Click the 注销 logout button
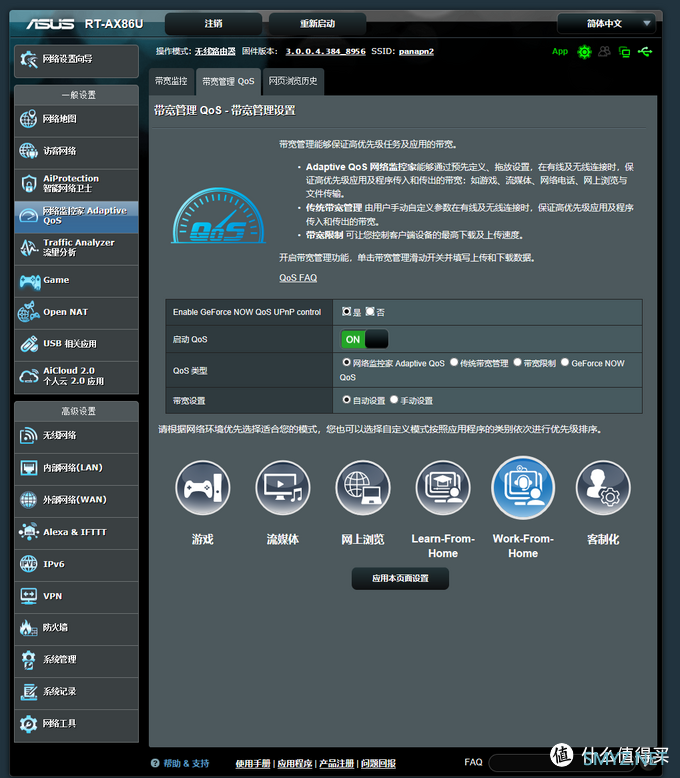Screen dimensions: 680x778 coord(213,24)
